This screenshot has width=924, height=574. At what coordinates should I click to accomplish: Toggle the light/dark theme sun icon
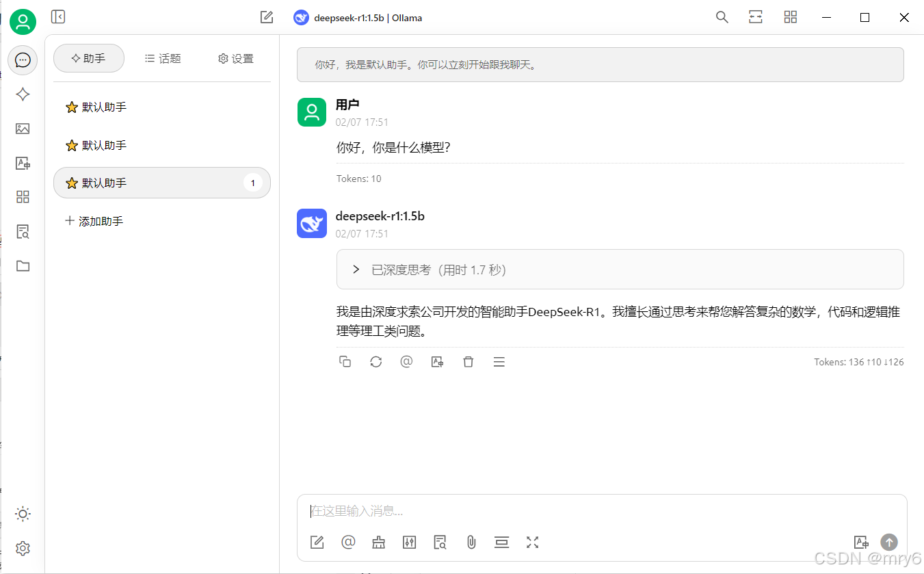tap(23, 514)
